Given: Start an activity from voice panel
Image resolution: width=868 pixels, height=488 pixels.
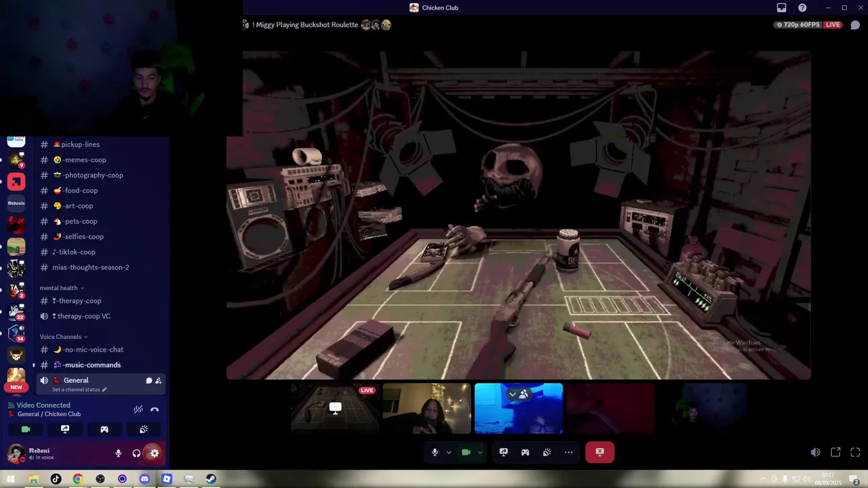Looking at the screenshot, I should coord(104,429).
